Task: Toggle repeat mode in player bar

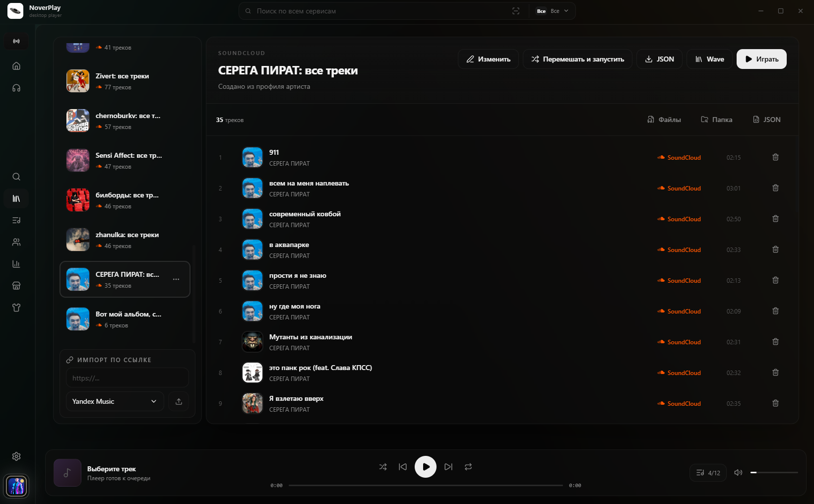Action: coord(468,467)
